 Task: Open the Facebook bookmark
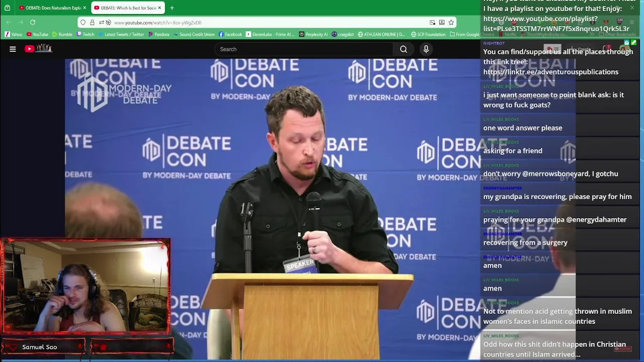pos(230,34)
